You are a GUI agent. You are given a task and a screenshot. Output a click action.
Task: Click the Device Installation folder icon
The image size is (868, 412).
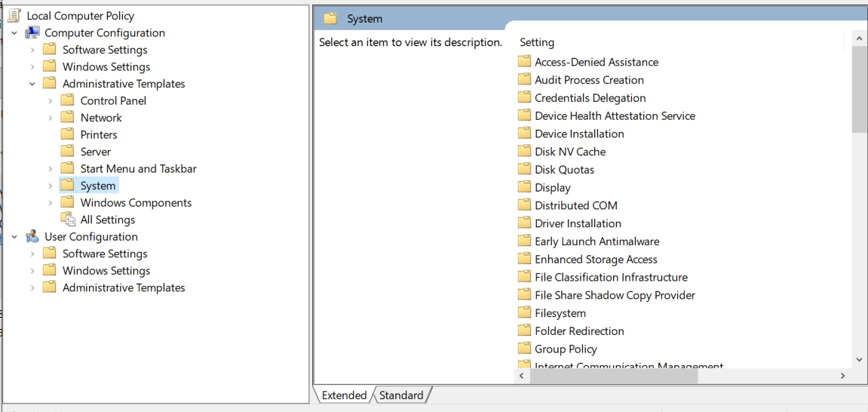pyautogui.click(x=524, y=134)
